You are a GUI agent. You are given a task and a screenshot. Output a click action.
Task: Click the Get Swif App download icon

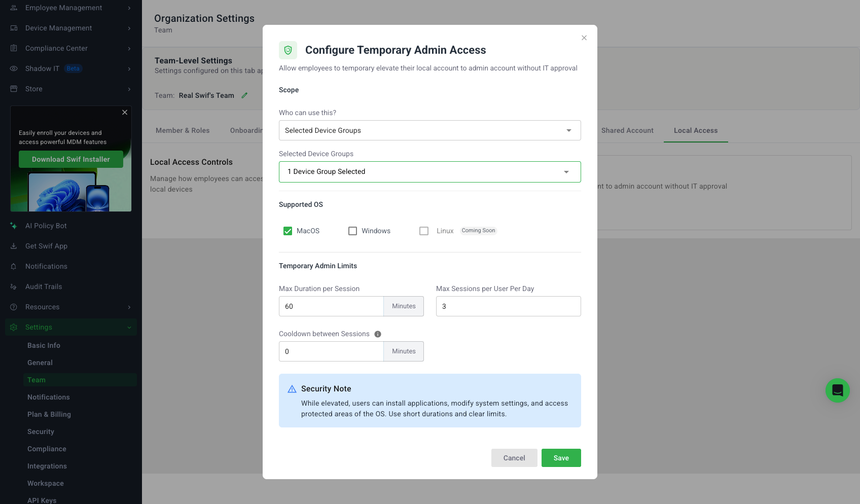[14, 246]
